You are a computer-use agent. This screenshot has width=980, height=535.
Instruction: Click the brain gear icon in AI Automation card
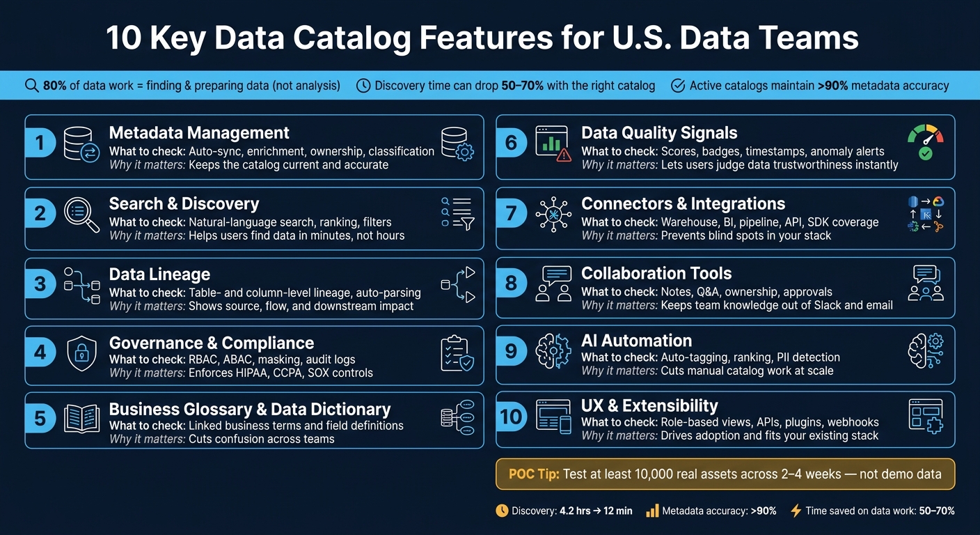pos(926,350)
